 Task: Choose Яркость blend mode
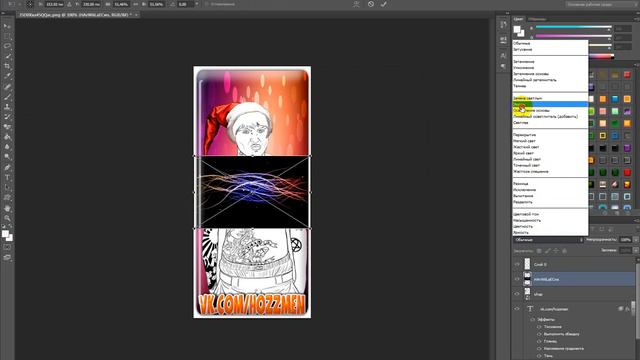[521, 232]
